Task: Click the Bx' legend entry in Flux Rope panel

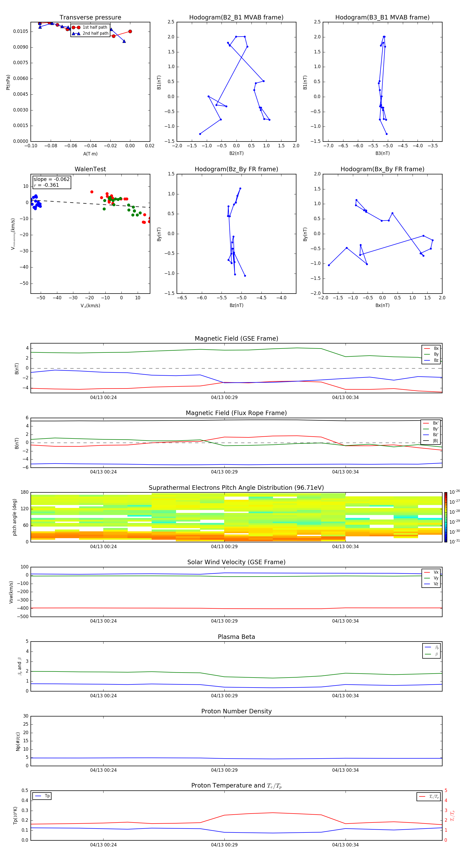Action: pyautogui.click(x=431, y=423)
